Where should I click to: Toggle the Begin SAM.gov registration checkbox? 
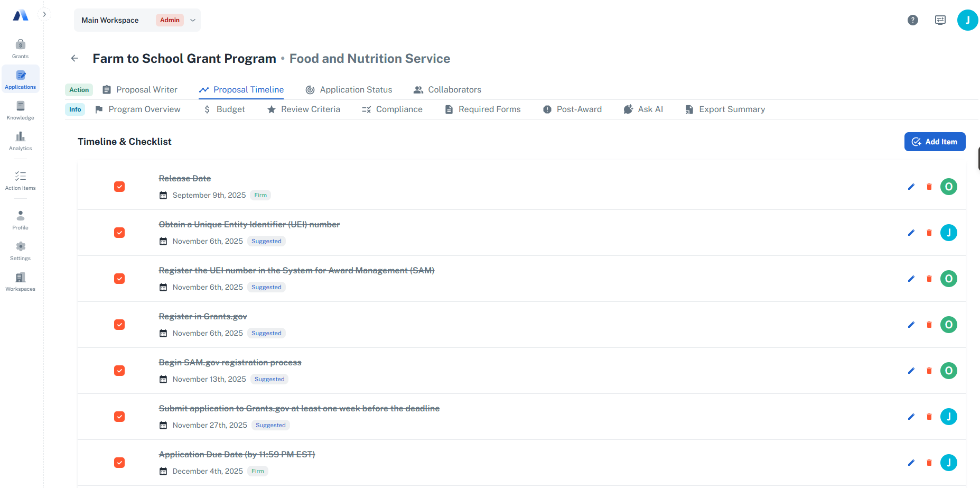pyautogui.click(x=119, y=371)
